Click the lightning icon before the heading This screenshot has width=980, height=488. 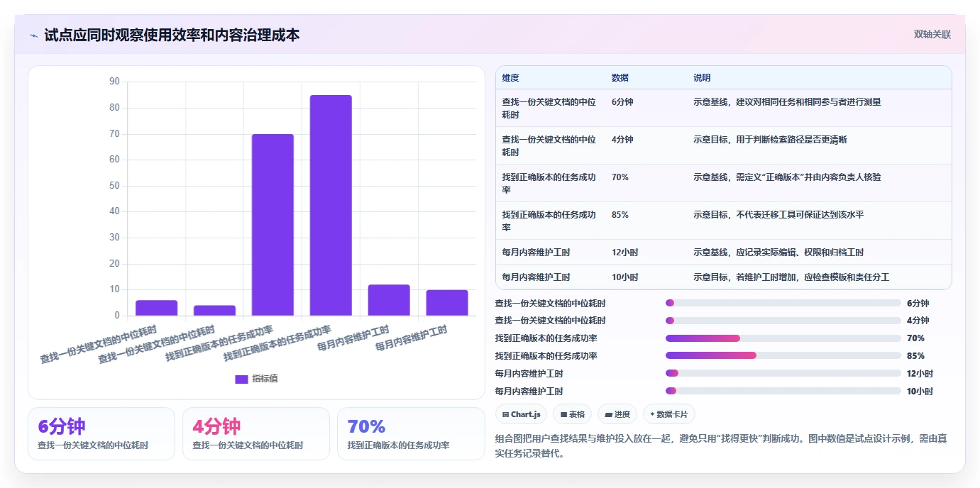point(33,35)
